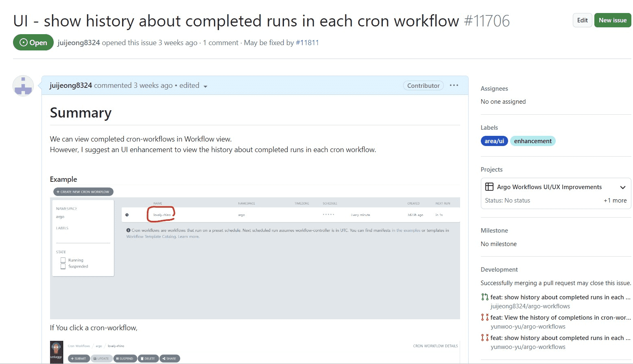633x364 pixels.
Task: Click juijeong8324 avatar beside the comment
Action: pyautogui.click(x=23, y=86)
